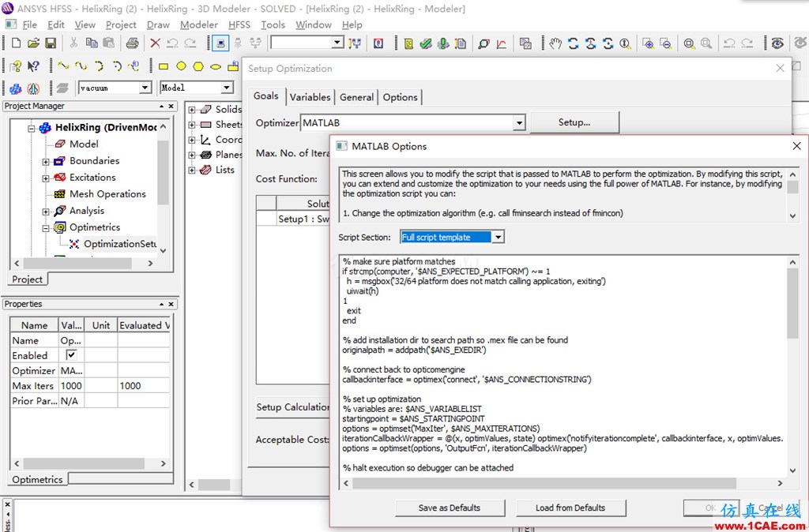Switch to the Options tab
The width and height of the screenshot is (809, 532).
click(400, 97)
